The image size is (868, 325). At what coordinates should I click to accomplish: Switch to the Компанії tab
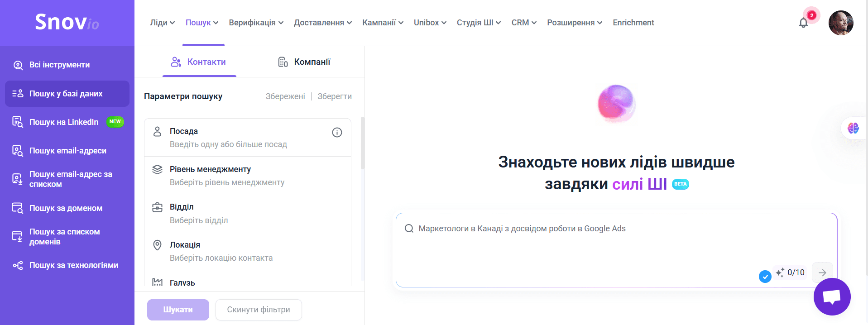tap(304, 62)
